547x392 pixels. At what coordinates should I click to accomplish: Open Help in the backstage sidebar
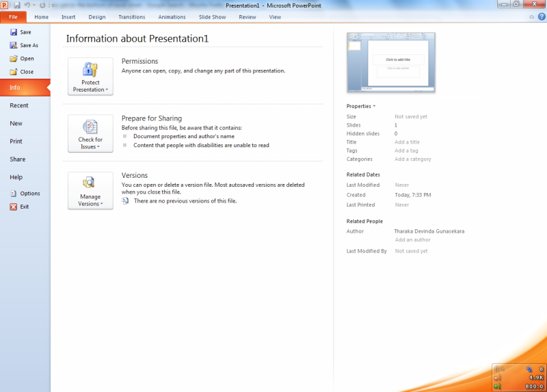point(25,177)
